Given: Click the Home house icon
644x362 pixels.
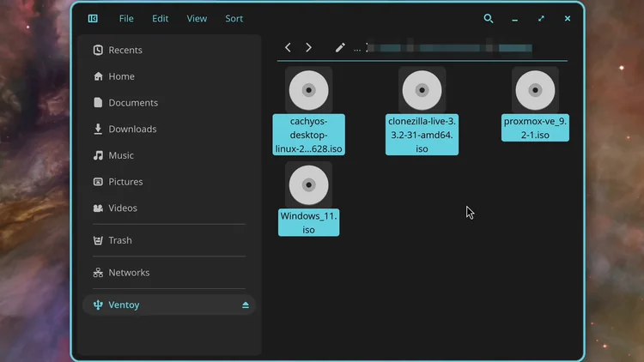Looking at the screenshot, I should [x=98, y=76].
